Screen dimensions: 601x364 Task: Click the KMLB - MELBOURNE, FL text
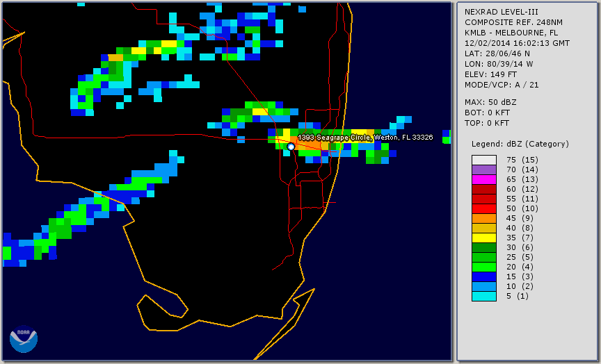pyautogui.click(x=511, y=33)
